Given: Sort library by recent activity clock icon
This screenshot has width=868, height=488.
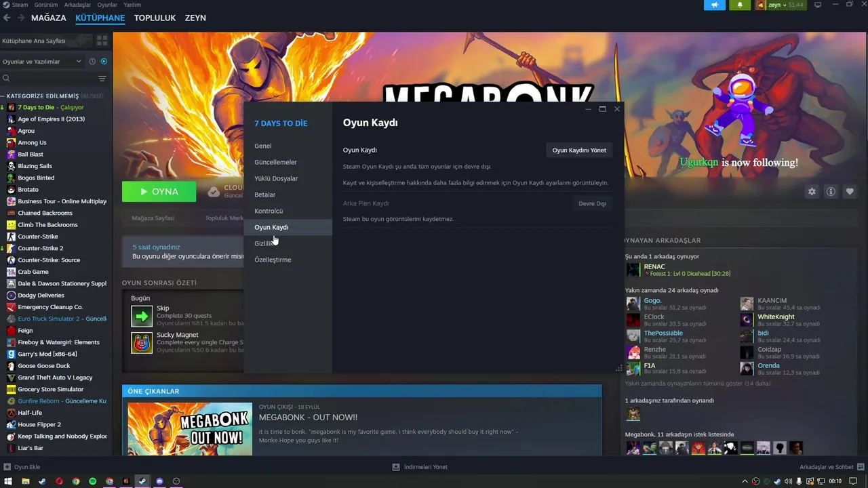Looking at the screenshot, I should pos(92,62).
